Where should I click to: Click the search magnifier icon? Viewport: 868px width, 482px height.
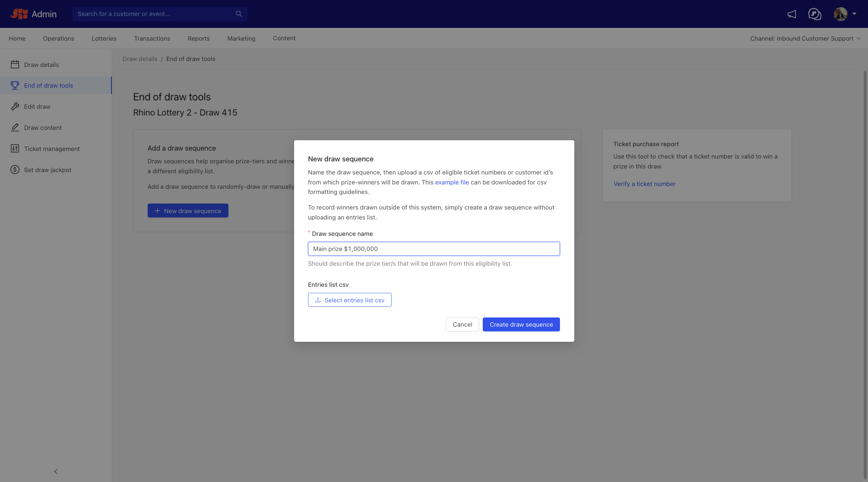(x=239, y=14)
